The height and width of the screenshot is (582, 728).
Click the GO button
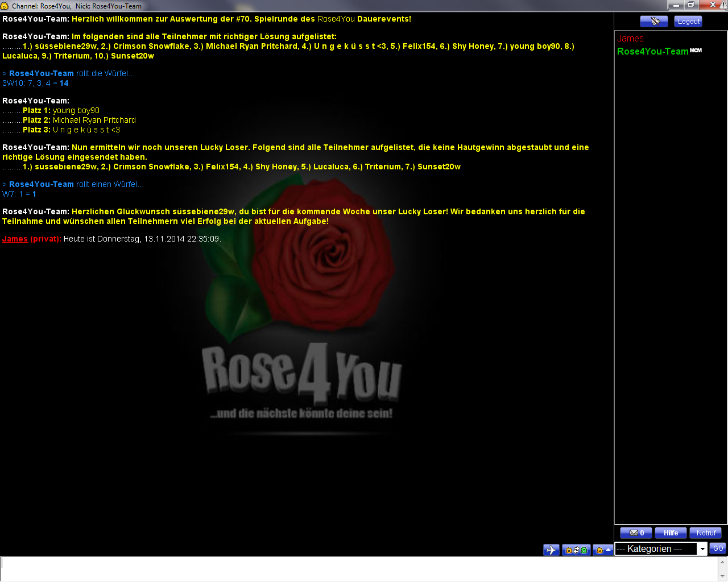coord(718,548)
